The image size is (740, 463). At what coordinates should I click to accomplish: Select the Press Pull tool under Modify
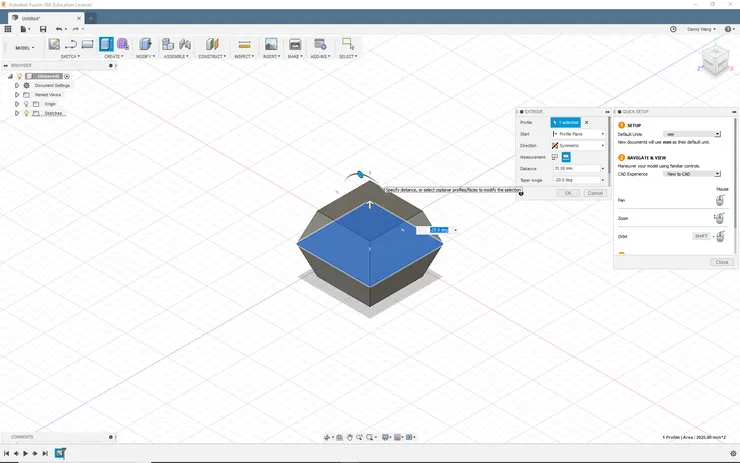tap(145, 45)
